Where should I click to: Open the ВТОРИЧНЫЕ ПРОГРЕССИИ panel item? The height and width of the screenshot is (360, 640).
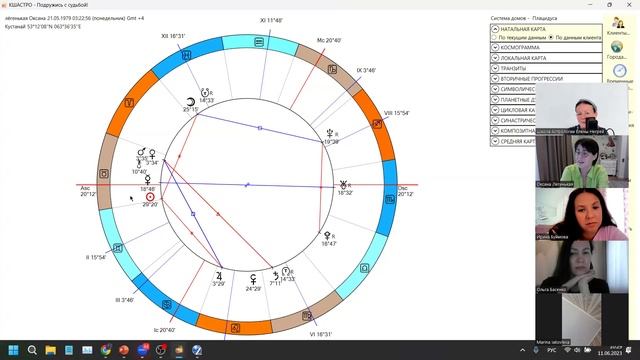tap(546, 79)
